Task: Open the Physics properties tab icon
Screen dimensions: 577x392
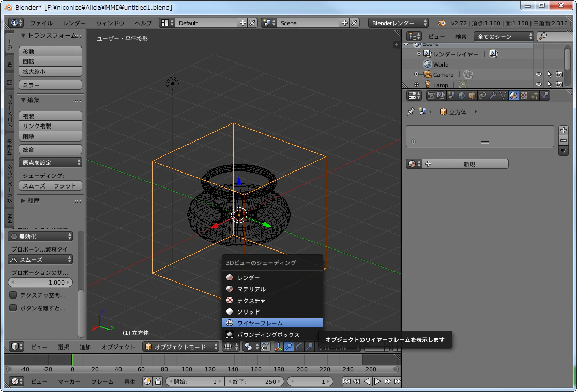Action: pos(544,96)
